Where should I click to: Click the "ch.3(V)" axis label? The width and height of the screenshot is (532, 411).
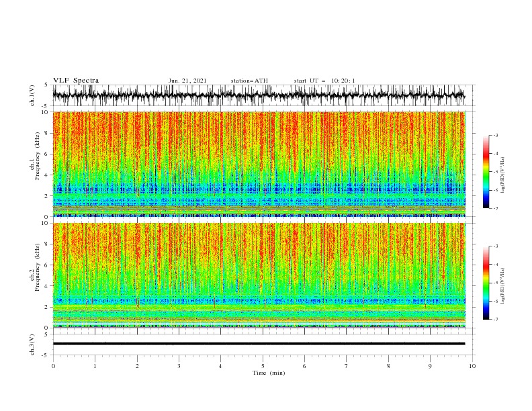pos(32,345)
